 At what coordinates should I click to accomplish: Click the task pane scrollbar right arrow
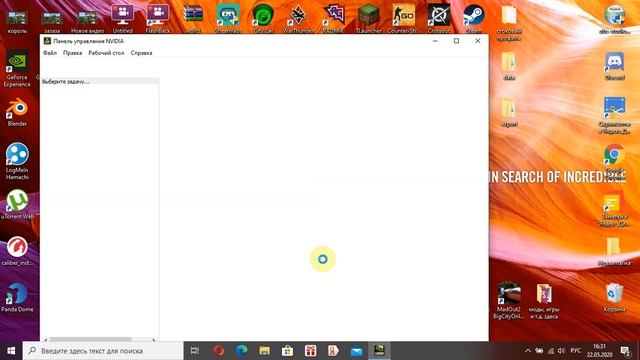coord(153,339)
